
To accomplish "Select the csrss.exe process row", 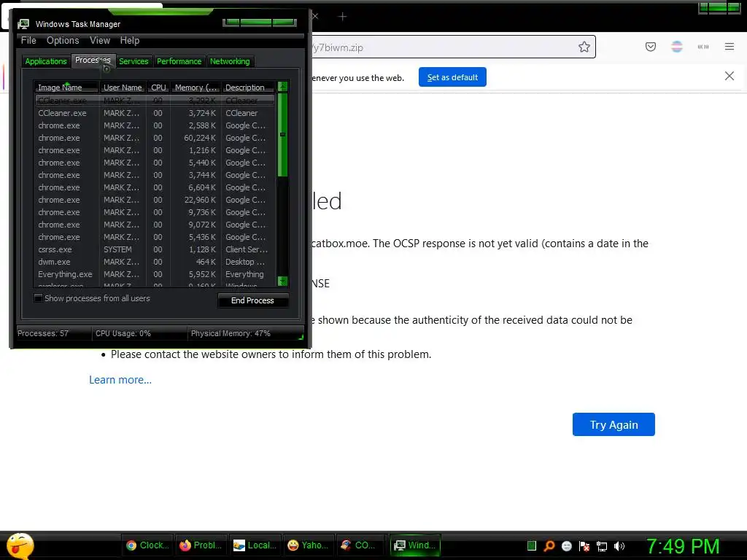I will click(155, 249).
